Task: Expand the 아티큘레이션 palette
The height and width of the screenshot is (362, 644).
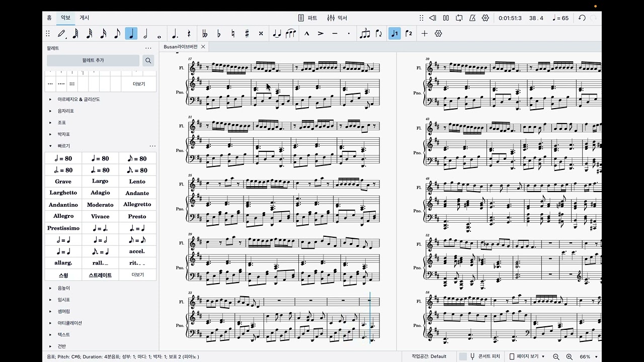Action: click(x=50, y=323)
